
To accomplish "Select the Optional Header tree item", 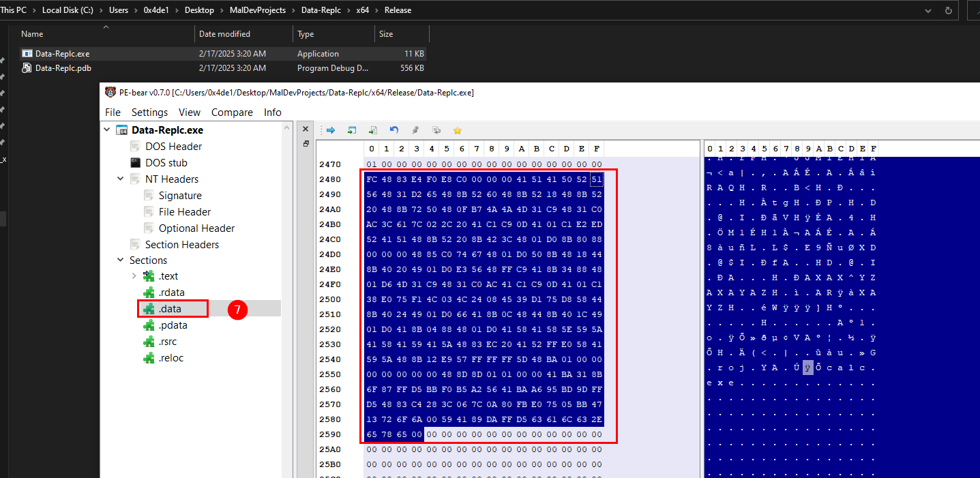I will point(196,228).
